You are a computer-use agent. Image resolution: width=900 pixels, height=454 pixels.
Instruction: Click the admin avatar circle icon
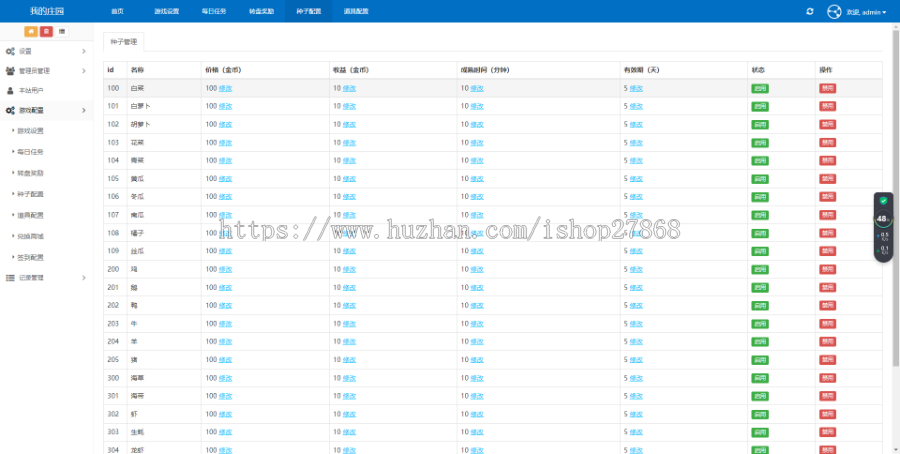point(833,11)
